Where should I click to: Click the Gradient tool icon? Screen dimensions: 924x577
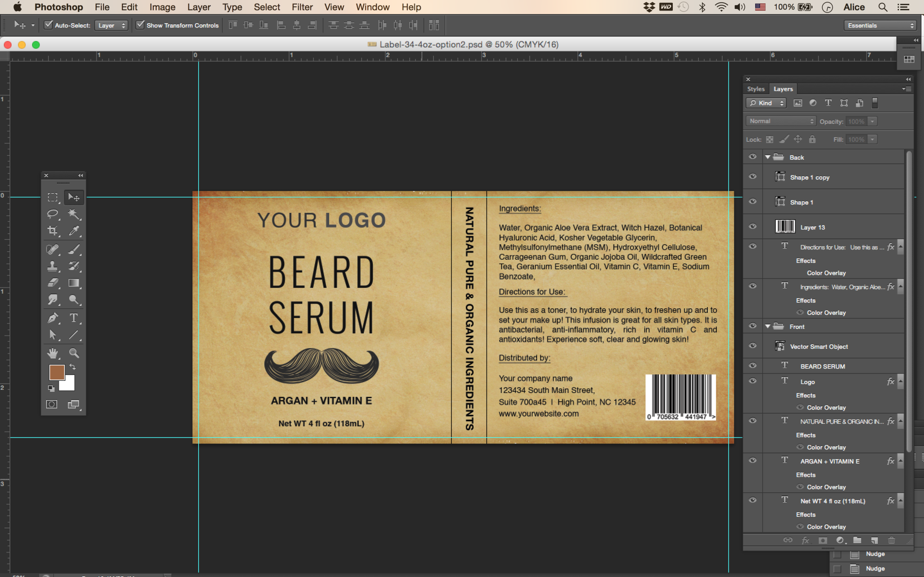74,283
